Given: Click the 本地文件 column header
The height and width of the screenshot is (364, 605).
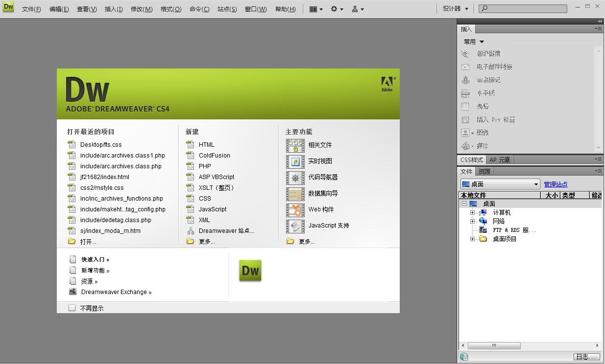Looking at the screenshot, I should pyautogui.click(x=500, y=195).
